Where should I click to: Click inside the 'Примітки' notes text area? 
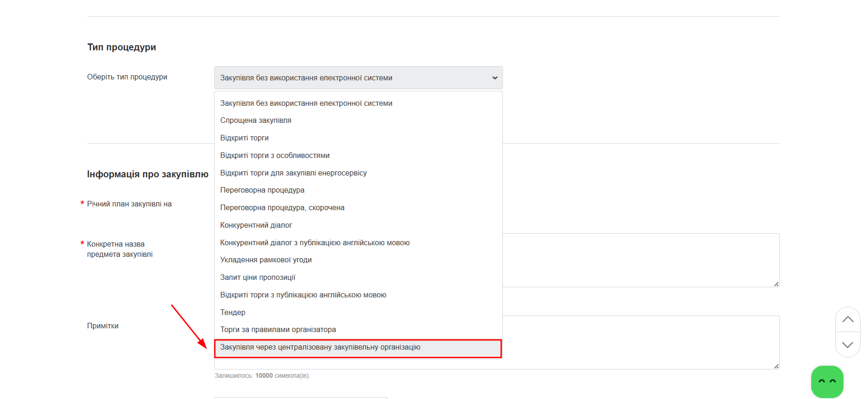coord(637,342)
